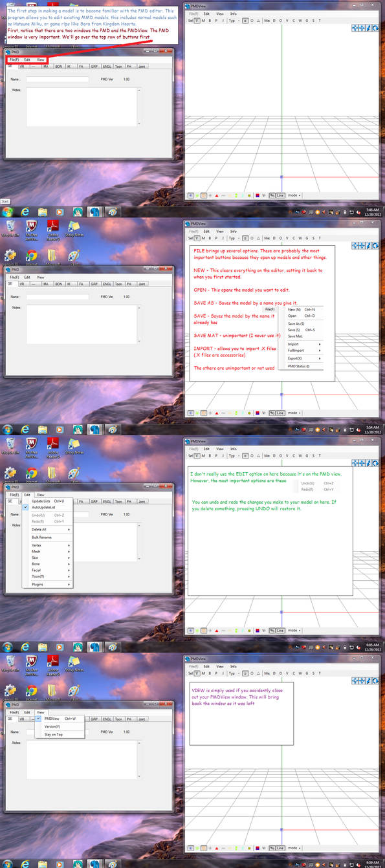Toggle Vr button in PMDView bottom bar, 5:46 AM screenshot
The height and width of the screenshot is (868, 385).
point(264,195)
